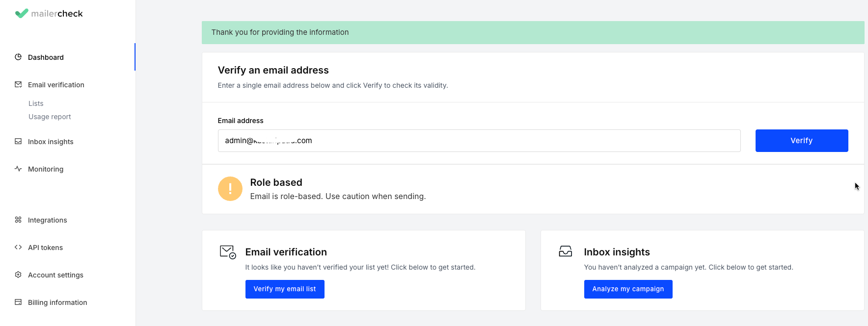Click the Email verification envelope sidebar icon
Image resolution: width=868 pixels, height=326 pixels.
pos(18,84)
